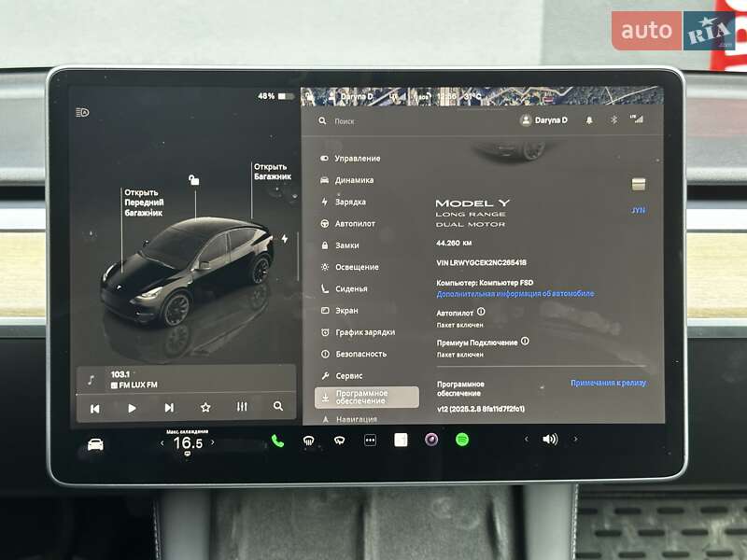
Task: Click the Освещение lighting bulb icon
Action: click(325, 269)
